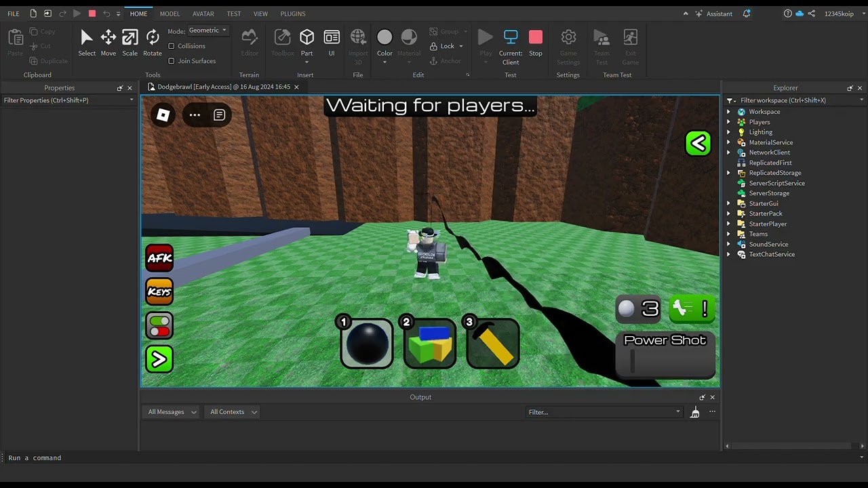
Task: Select SoundService in Explorer
Action: coord(768,244)
